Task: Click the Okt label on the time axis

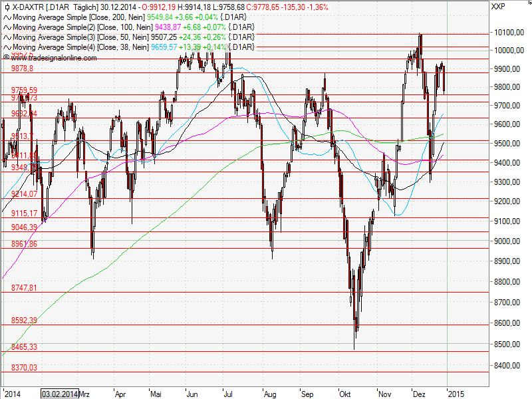Action: [345, 394]
